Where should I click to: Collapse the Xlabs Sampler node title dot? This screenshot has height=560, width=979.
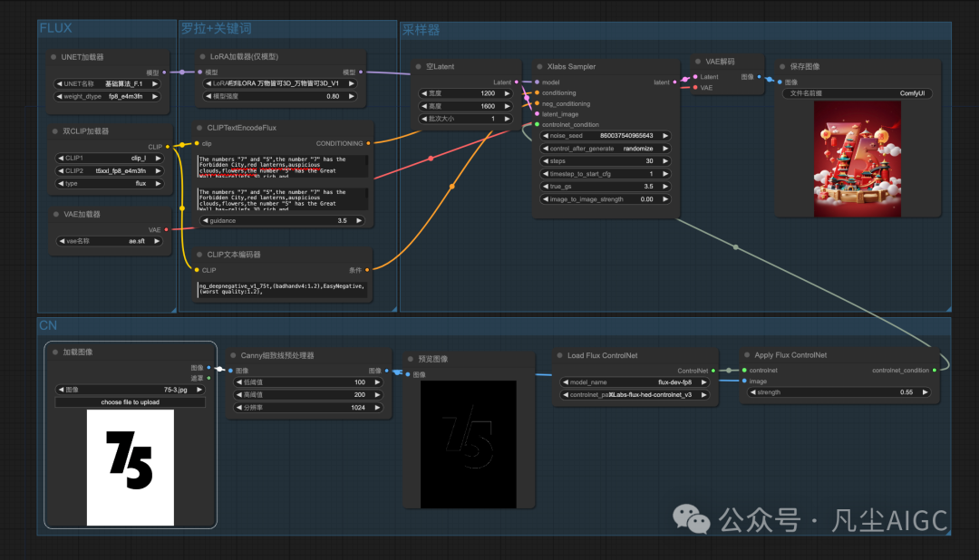539,67
